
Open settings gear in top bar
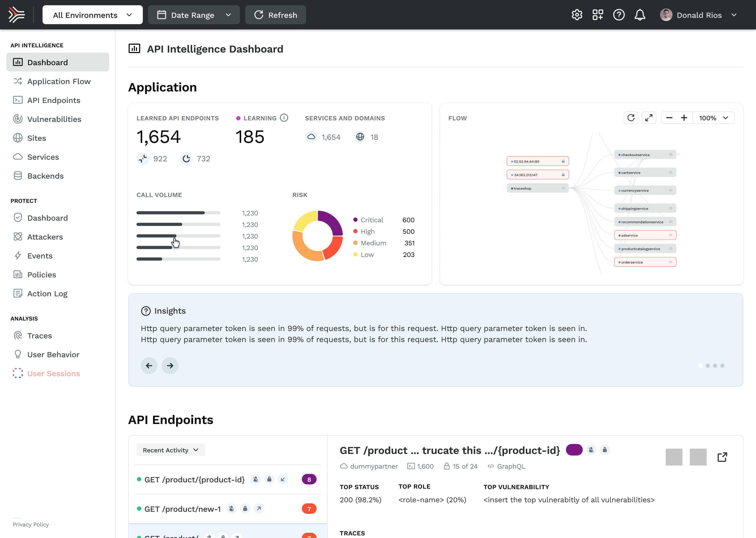(x=577, y=15)
